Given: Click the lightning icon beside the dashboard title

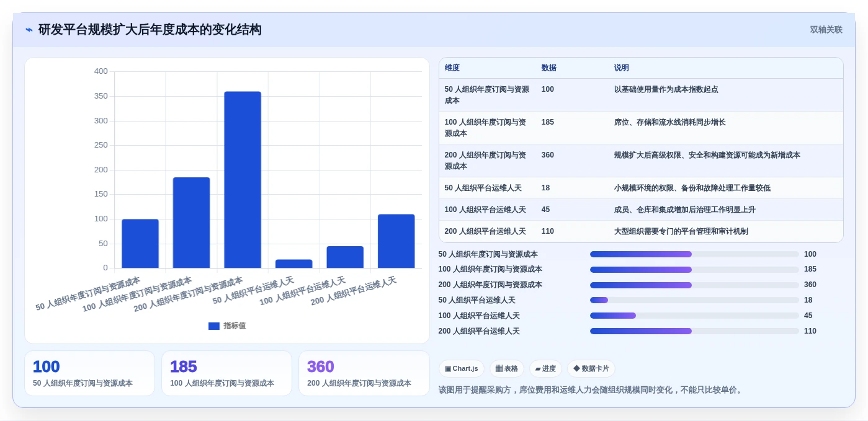Looking at the screenshot, I should (x=29, y=30).
